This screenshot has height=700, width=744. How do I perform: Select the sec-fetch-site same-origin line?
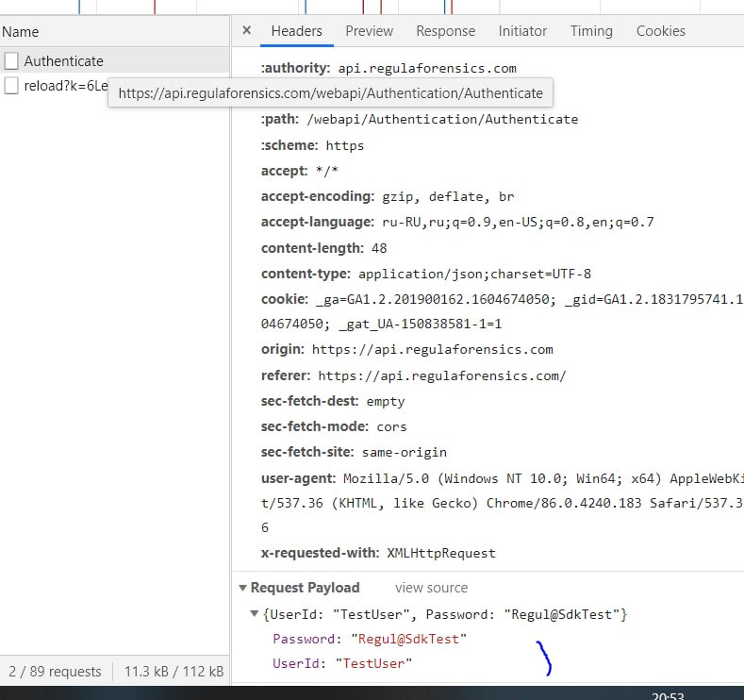pyautogui.click(x=354, y=452)
